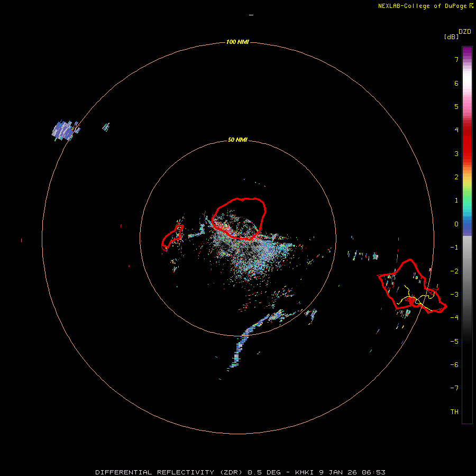Select the -5 dB scale label
This screenshot has height=476, width=476.
click(x=454, y=342)
